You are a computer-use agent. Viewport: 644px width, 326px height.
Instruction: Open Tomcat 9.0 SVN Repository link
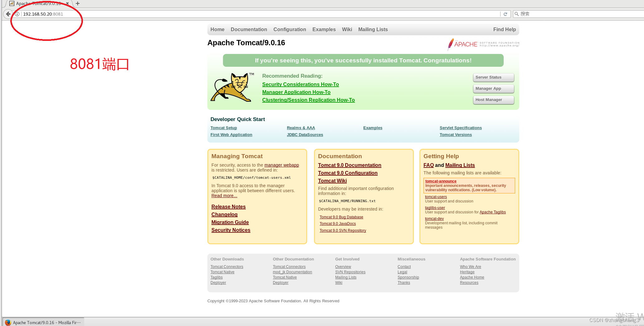(343, 231)
